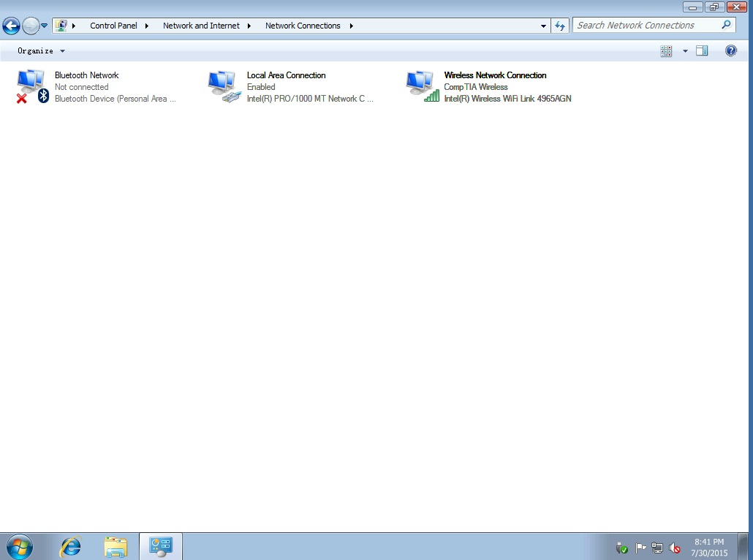Image resolution: width=753 pixels, height=560 pixels.
Task: Expand the address bar history dropdown
Action: tap(543, 26)
